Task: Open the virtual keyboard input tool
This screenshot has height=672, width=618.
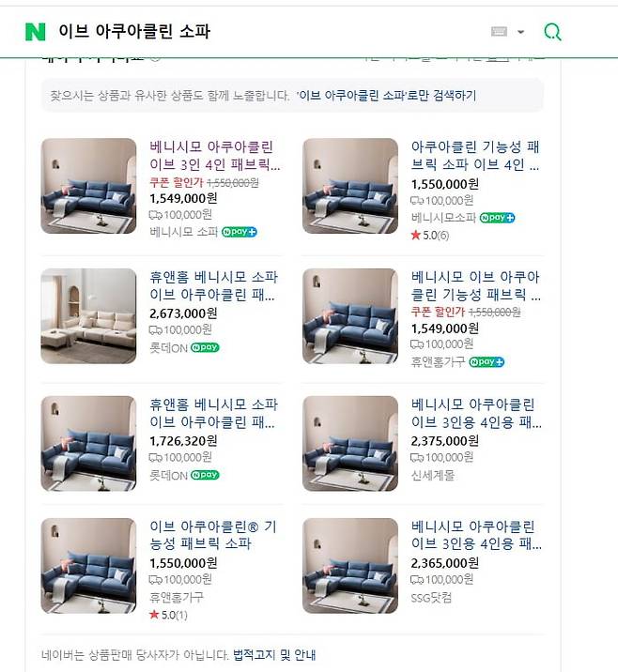Action: 500,32
